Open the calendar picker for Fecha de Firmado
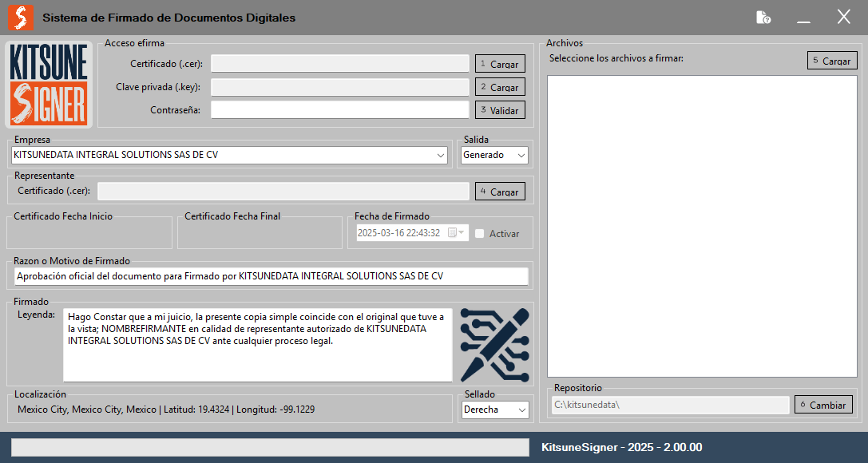This screenshot has height=463, width=868. tap(456, 233)
